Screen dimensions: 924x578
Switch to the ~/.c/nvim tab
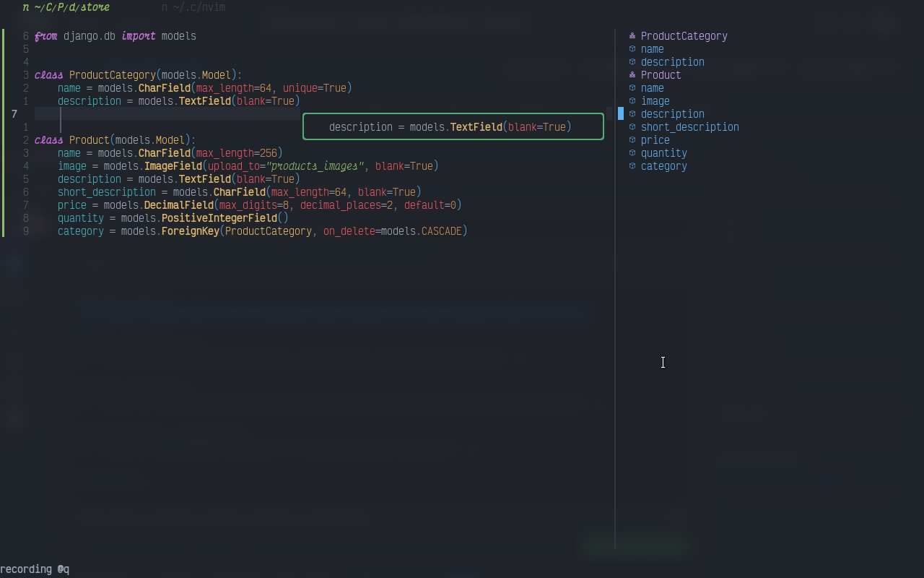(x=193, y=7)
